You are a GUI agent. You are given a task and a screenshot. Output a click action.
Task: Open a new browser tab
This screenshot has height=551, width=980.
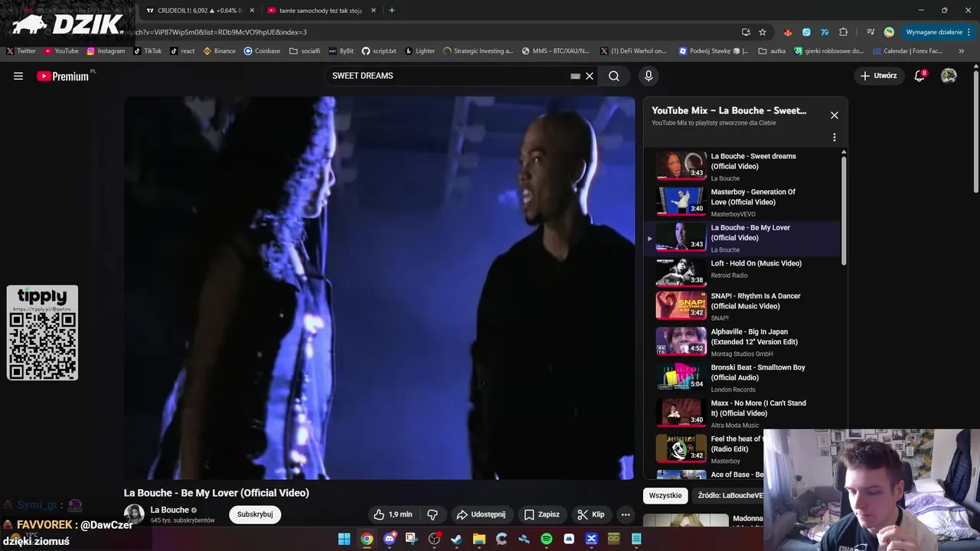(x=392, y=11)
